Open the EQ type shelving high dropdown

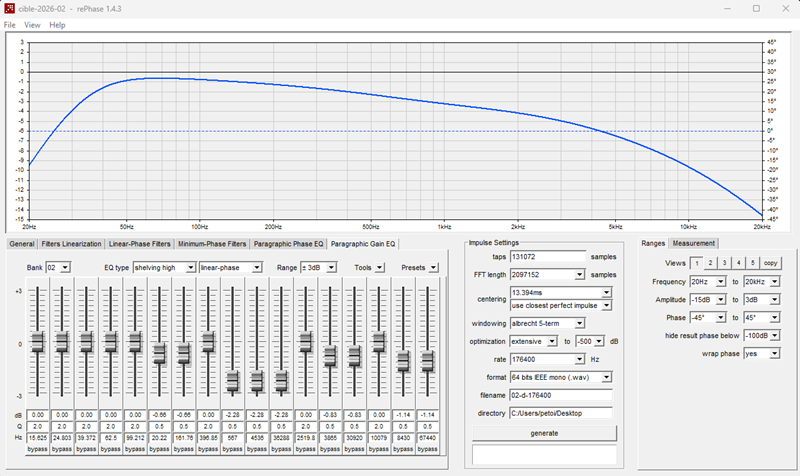pyautogui.click(x=164, y=267)
